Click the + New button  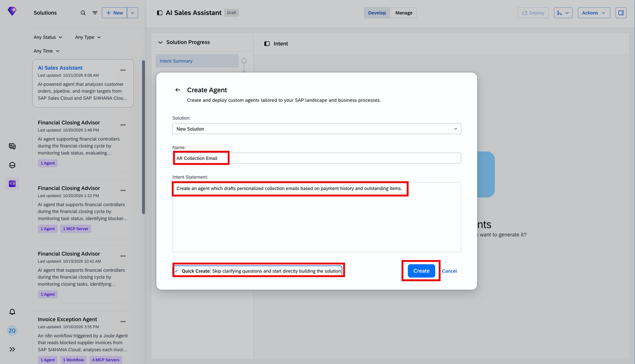[115, 13]
